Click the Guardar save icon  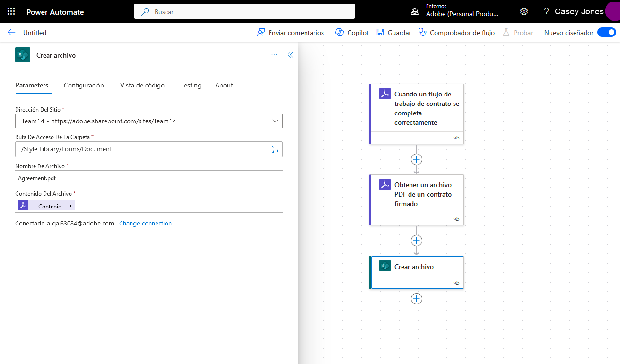[x=380, y=32]
